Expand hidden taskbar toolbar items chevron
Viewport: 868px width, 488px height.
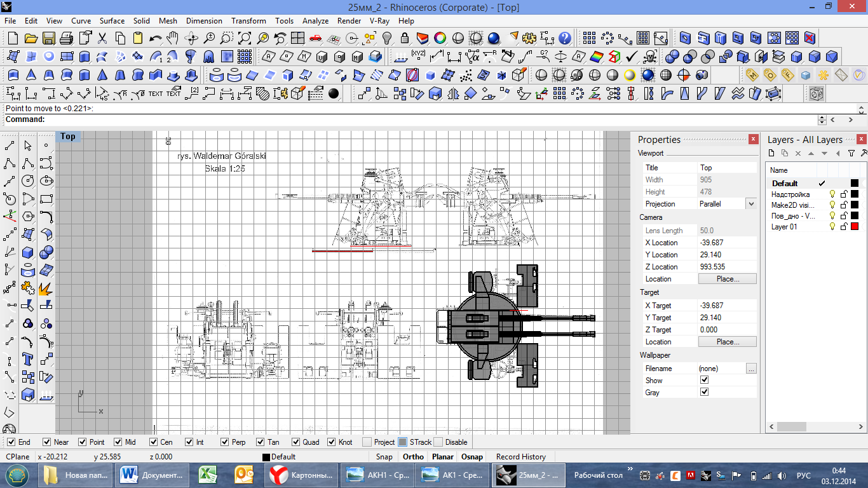[x=630, y=470]
